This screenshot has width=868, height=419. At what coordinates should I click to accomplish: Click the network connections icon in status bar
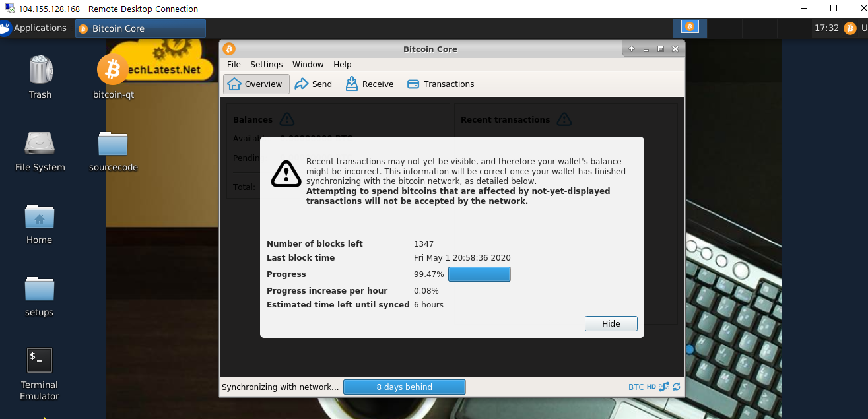pyautogui.click(x=664, y=387)
